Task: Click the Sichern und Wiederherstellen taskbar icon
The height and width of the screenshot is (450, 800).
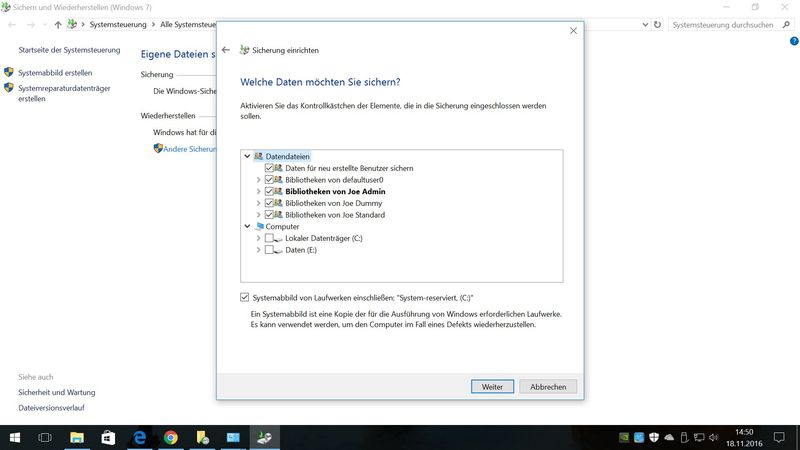Action: pos(264,438)
